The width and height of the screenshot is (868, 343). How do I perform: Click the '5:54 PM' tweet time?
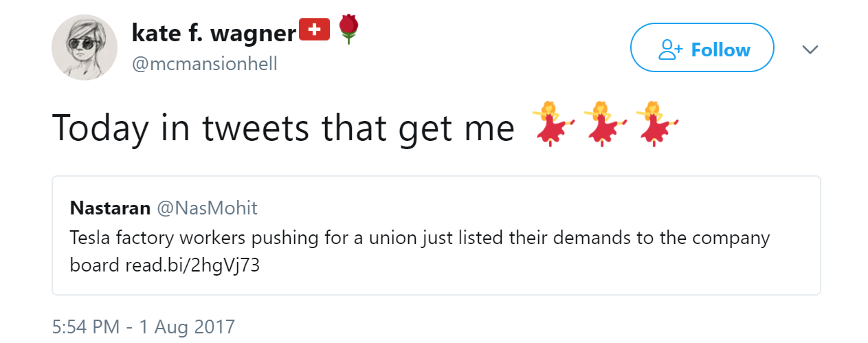pos(86,327)
